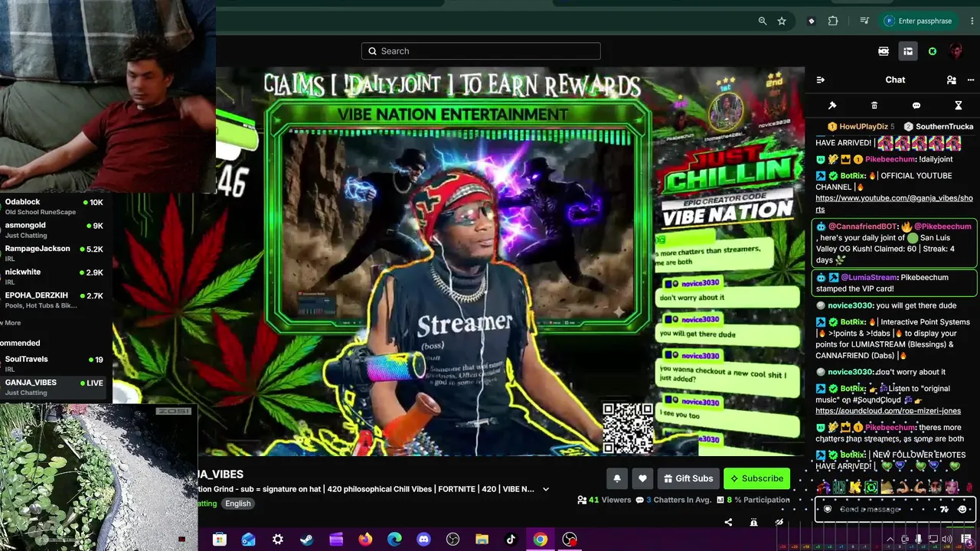Click the browser media control icon
The height and width of the screenshot is (551, 980).
click(864, 21)
